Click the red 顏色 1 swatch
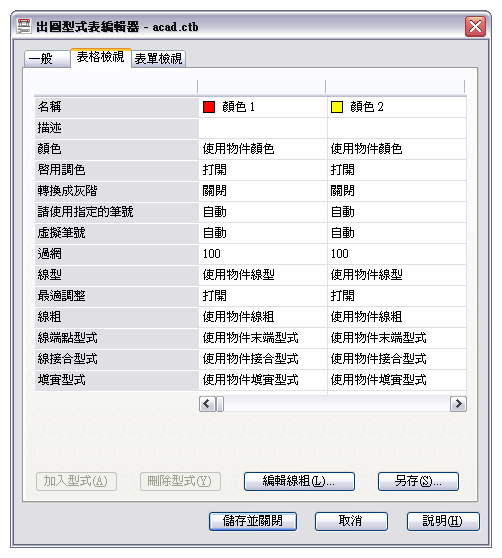This screenshot has height=558, width=502. tap(209, 107)
